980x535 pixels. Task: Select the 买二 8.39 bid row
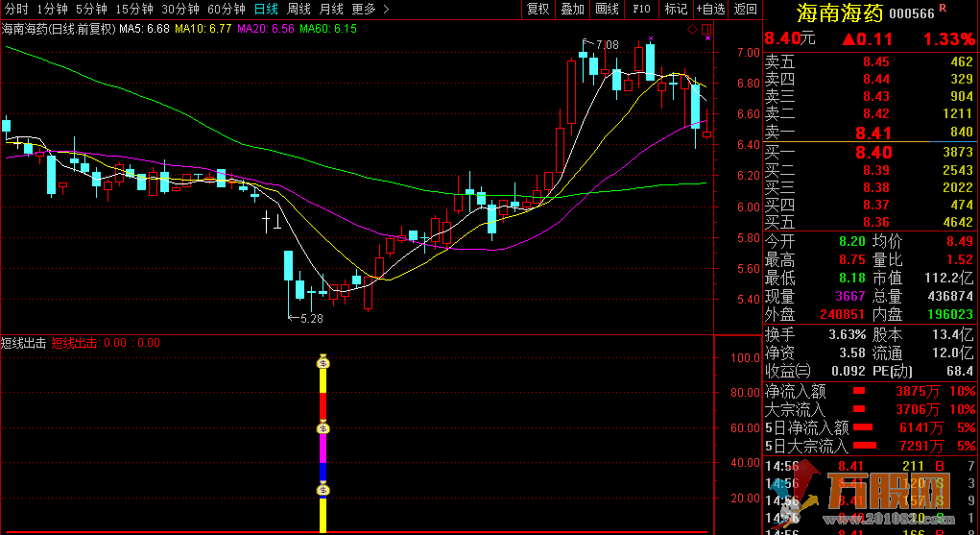(x=870, y=170)
